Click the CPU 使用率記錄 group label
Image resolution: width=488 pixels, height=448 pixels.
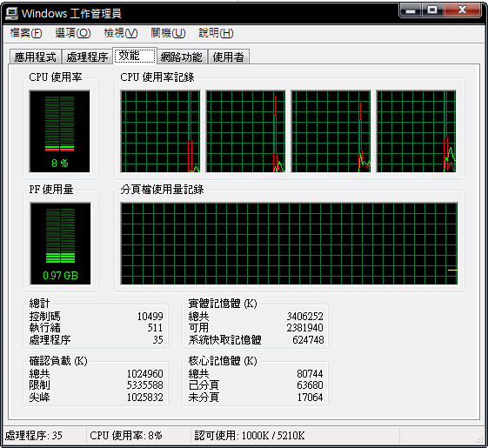[157, 77]
